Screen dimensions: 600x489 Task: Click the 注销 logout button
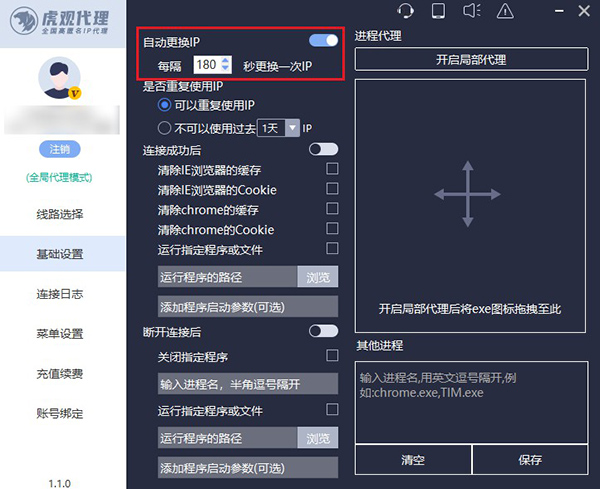(60, 149)
